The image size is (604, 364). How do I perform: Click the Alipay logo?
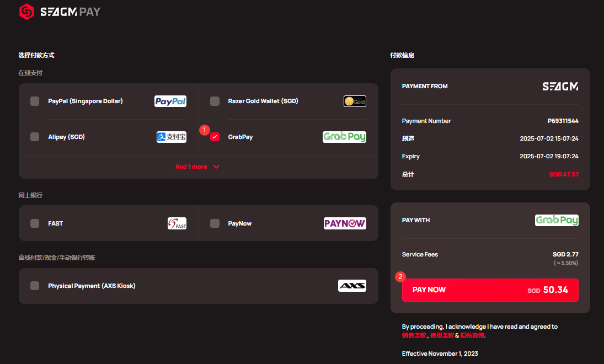coord(172,137)
